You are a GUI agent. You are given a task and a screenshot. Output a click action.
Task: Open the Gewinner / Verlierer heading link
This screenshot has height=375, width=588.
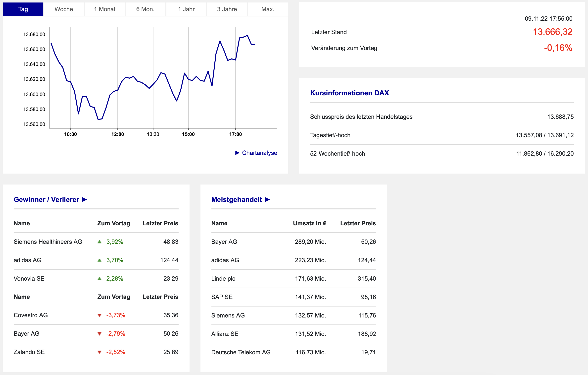46,200
